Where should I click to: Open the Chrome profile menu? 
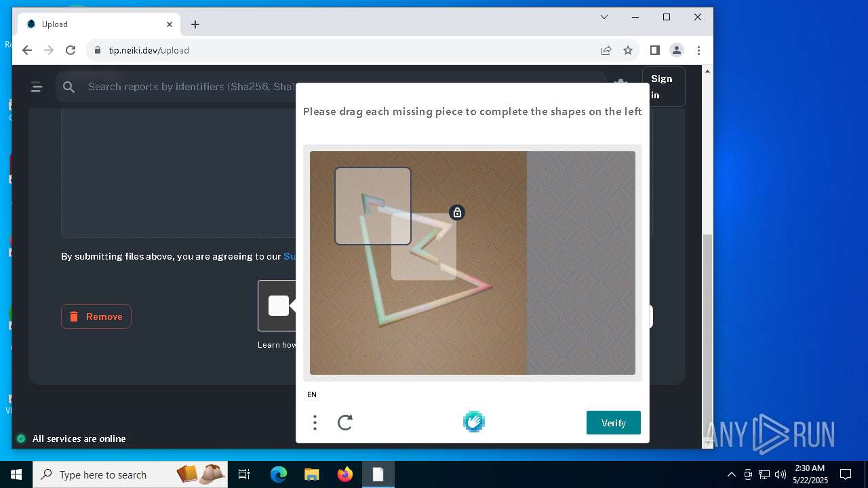point(677,50)
